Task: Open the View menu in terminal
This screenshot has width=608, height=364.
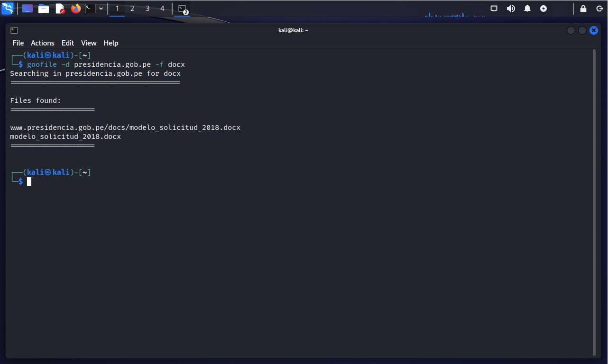Action: (x=89, y=43)
